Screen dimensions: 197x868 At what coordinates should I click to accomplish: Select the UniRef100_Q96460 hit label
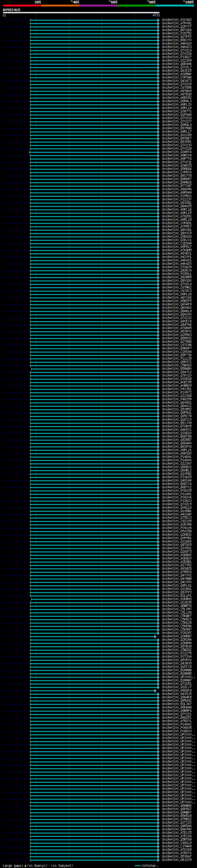[177, 443]
